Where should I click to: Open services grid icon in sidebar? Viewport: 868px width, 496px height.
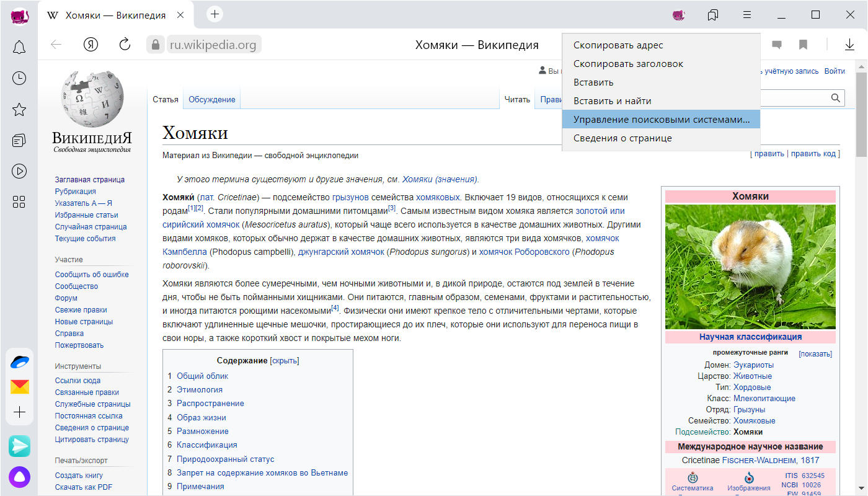[x=19, y=201]
